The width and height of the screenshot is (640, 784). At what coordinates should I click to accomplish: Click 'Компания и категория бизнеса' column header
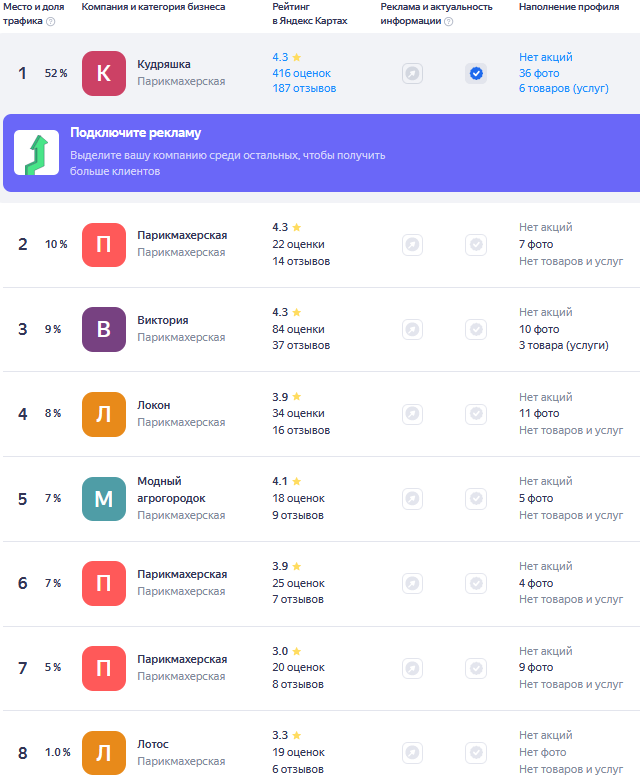click(153, 7)
